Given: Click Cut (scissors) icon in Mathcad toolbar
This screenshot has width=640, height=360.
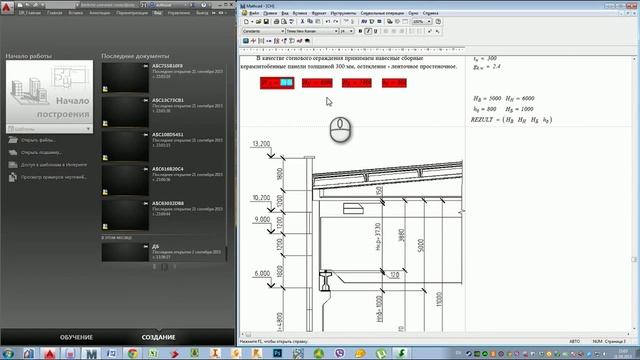Looking at the screenshot, I should point(302,22).
